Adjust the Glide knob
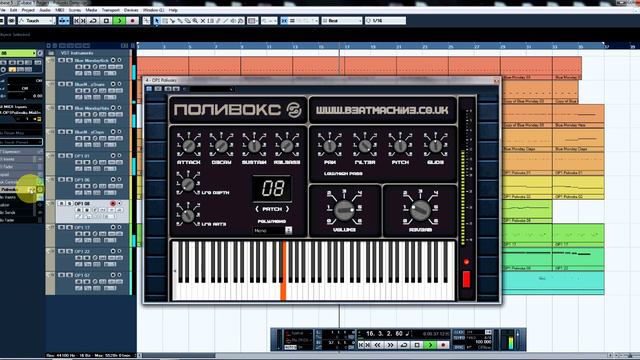The width and height of the screenshot is (640, 360). pos(436,146)
